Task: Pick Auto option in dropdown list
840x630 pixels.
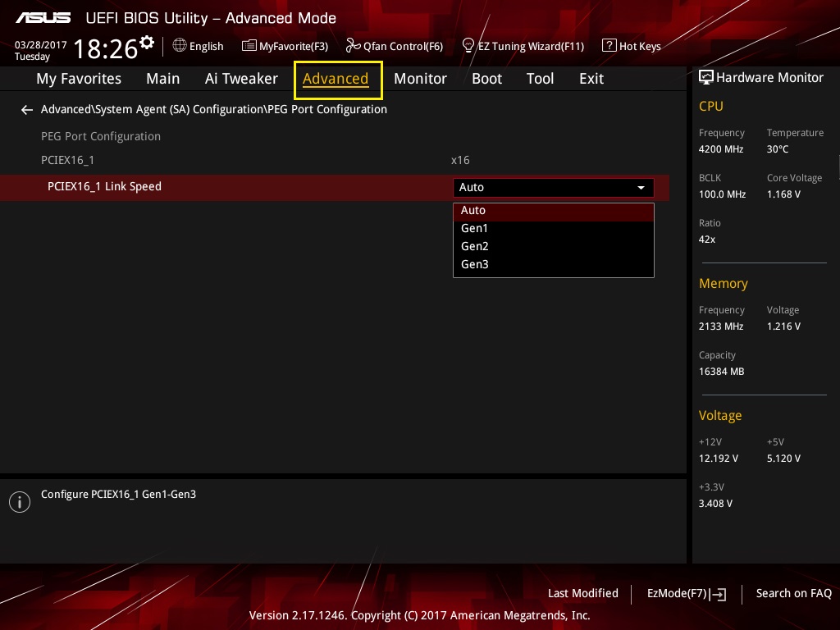Action: point(473,210)
